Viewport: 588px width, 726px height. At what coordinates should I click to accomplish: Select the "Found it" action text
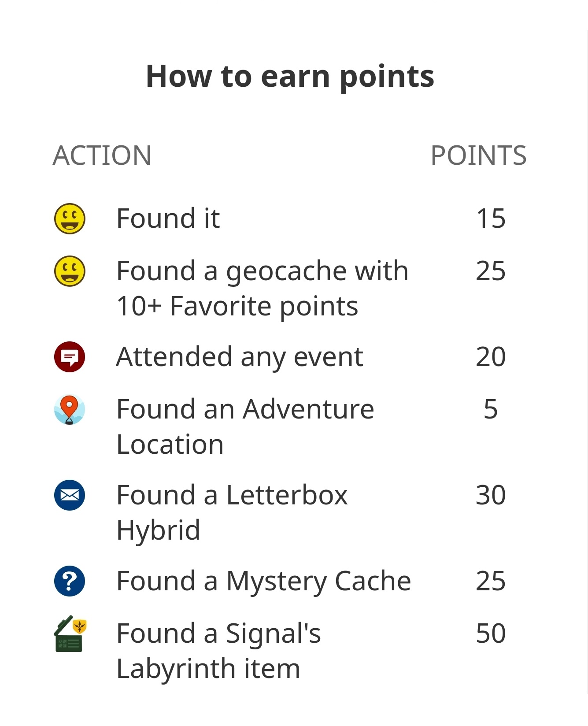click(x=168, y=219)
